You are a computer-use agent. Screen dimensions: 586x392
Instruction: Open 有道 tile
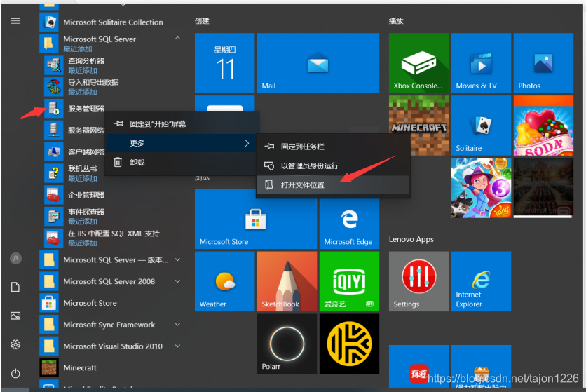click(418, 367)
